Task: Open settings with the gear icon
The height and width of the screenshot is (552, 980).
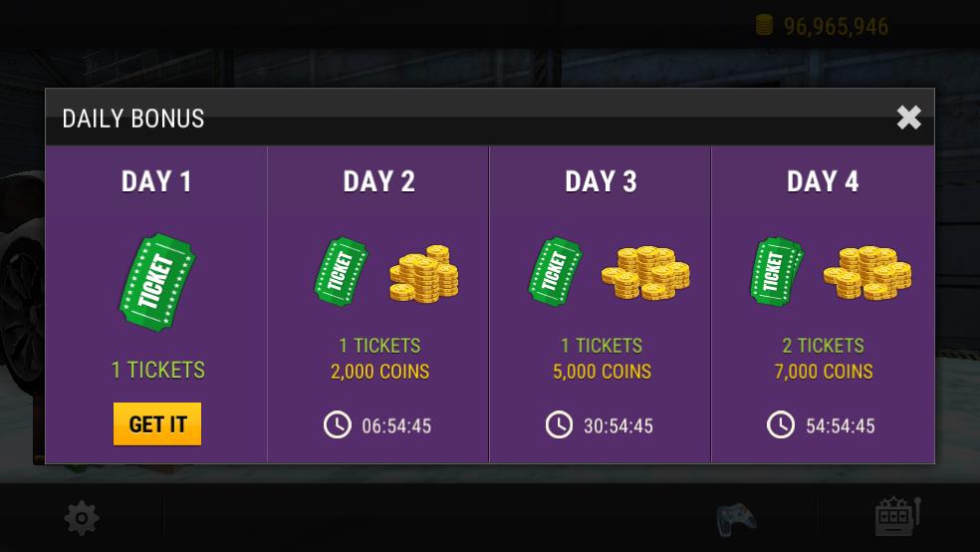Action: [x=82, y=518]
